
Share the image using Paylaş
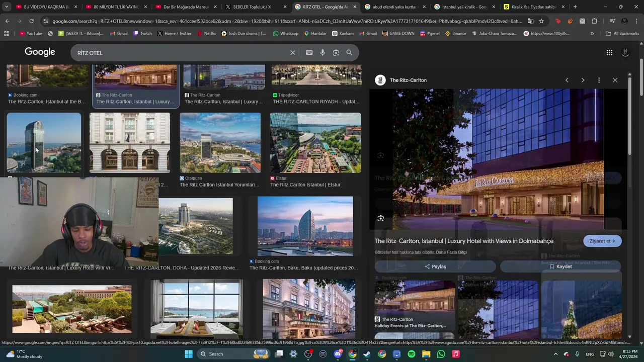tap(435, 266)
